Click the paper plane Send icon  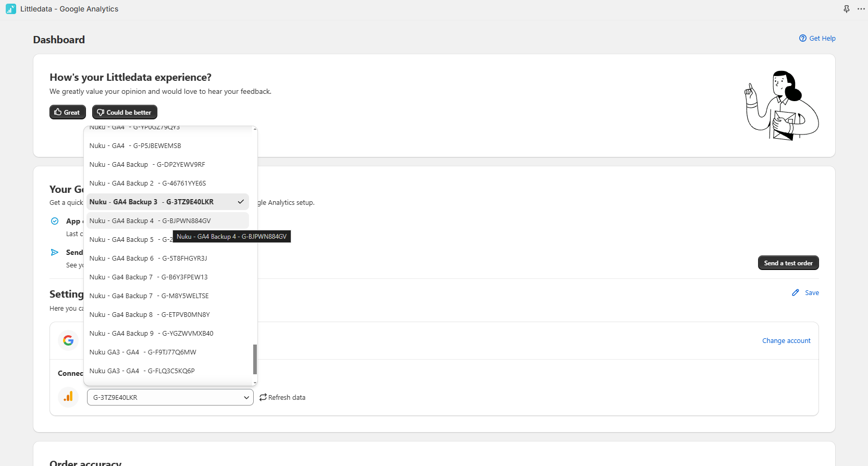55,252
